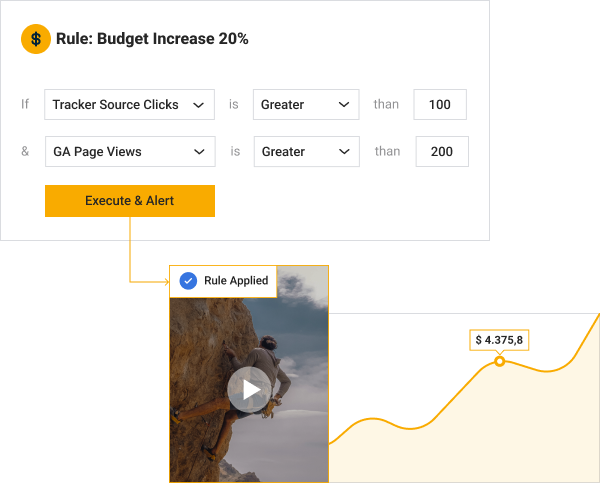
Task: Click the chevron in Tracker Source Clicks dropdown
Action: coord(198,105)
